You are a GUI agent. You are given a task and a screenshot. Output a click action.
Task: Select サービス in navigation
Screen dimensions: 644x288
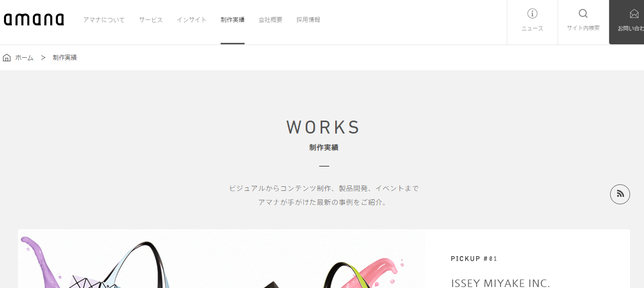tap(151, 20)
